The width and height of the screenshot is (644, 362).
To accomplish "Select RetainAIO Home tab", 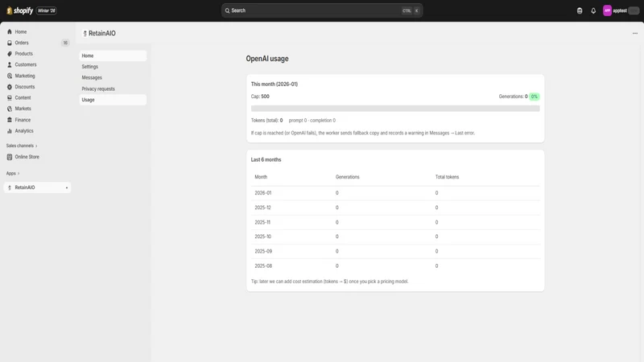I will point(113,56).
